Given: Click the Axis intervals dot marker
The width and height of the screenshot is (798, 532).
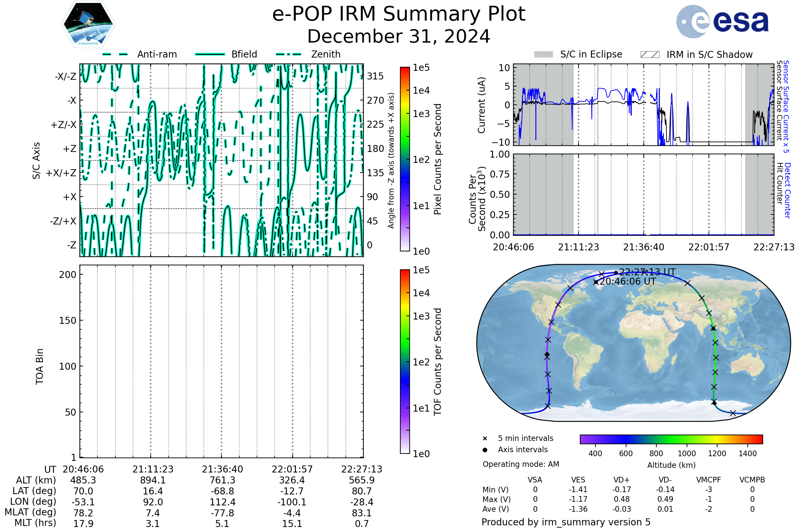Looking at the screenshot, I should click(485, 450).
